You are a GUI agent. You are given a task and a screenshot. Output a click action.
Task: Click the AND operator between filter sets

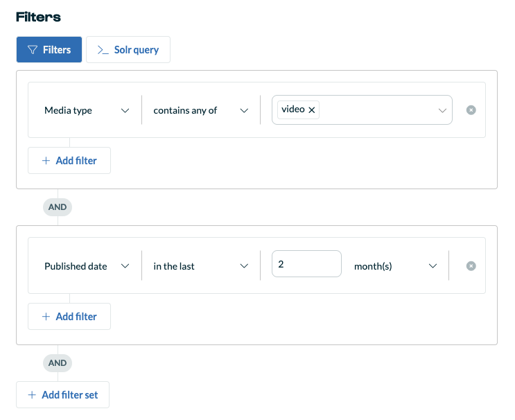tap(58, 207)
